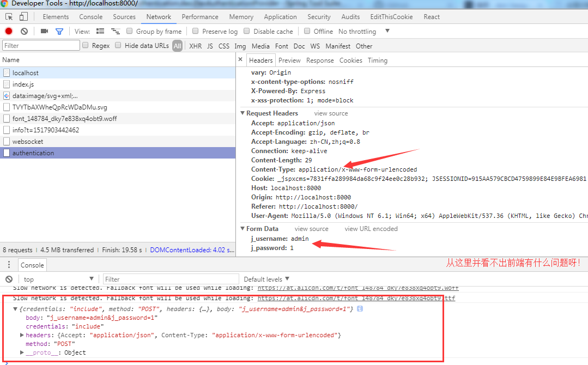The width and height of the screenshot is (588, 365).
Task: Expand the __proto__ Object entry
Action: pos(22,352)
